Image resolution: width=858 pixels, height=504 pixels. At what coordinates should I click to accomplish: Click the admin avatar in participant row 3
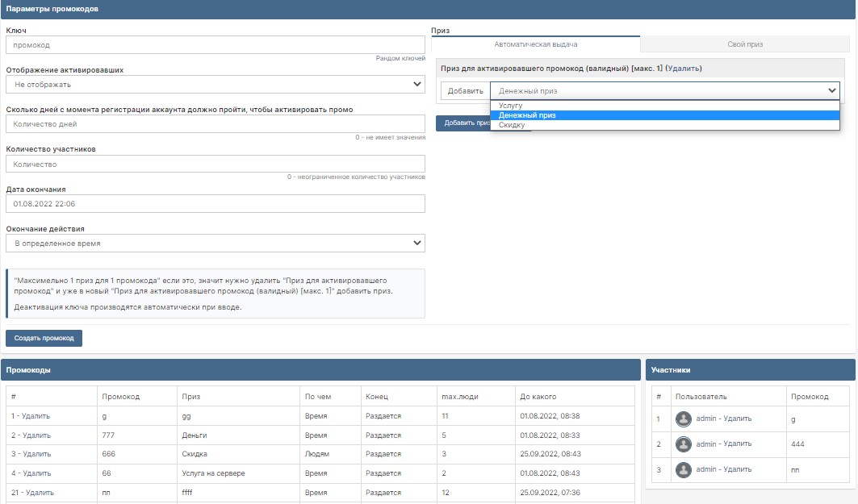point(684,469)
